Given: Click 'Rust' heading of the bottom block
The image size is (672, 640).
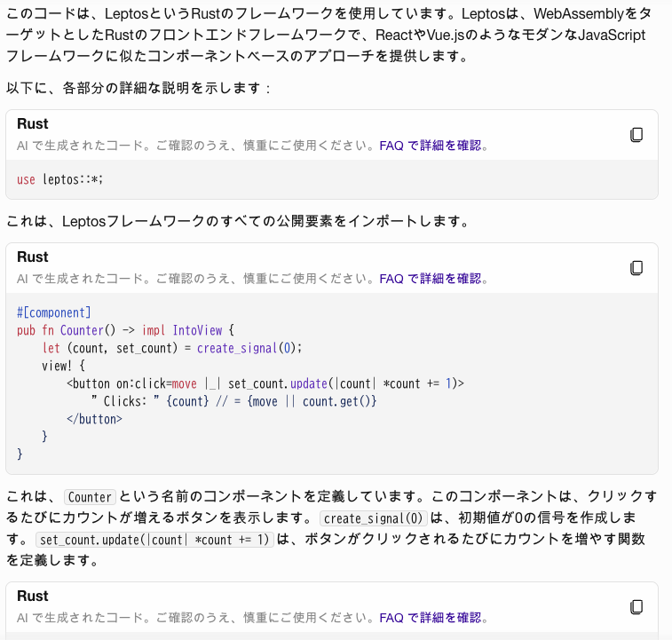Looking at the screenshot, I should pyautogui.click(x=33, y=597).
